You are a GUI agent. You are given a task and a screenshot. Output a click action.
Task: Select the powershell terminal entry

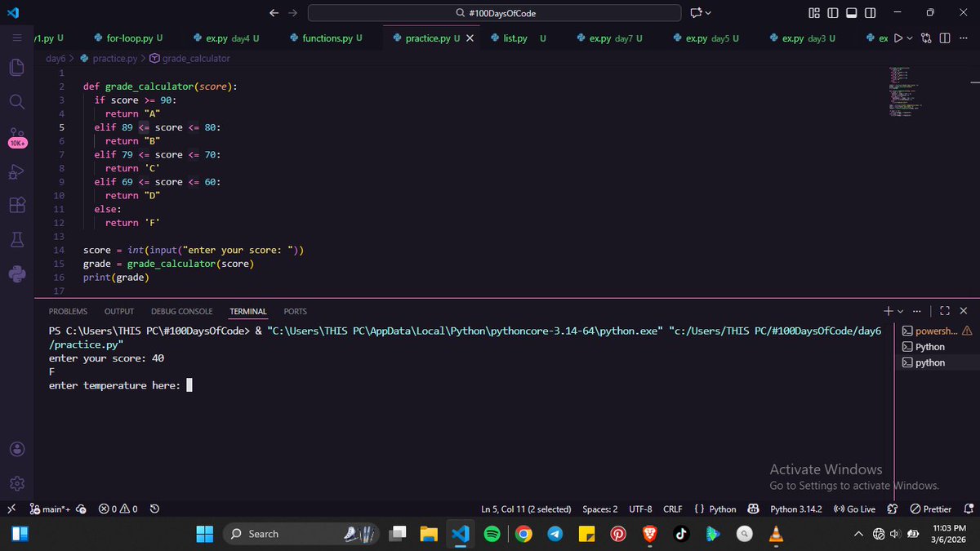pos(936,331)
